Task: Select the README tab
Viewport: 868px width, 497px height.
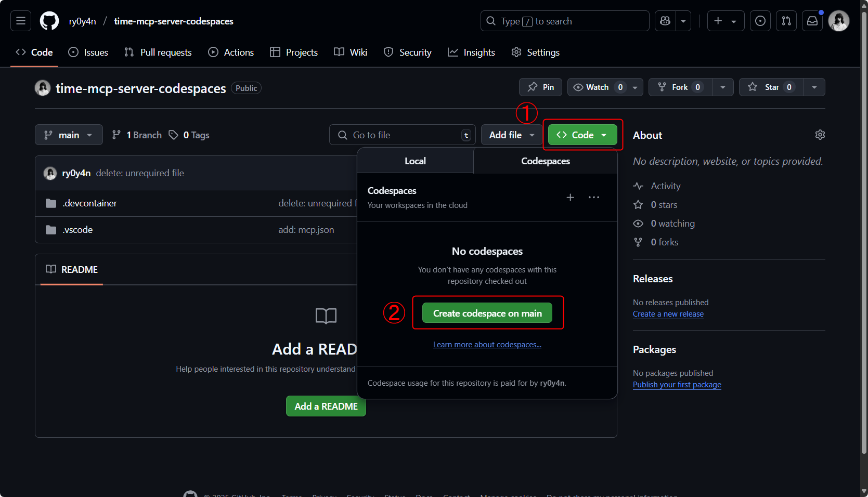Action: (x=72, y=269)
